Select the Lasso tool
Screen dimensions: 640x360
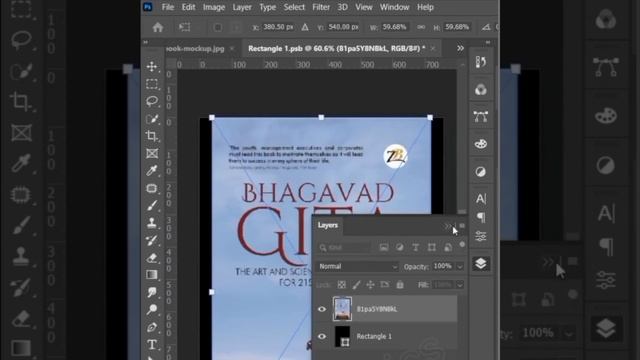pyautogui.click(x=152, y=101)
